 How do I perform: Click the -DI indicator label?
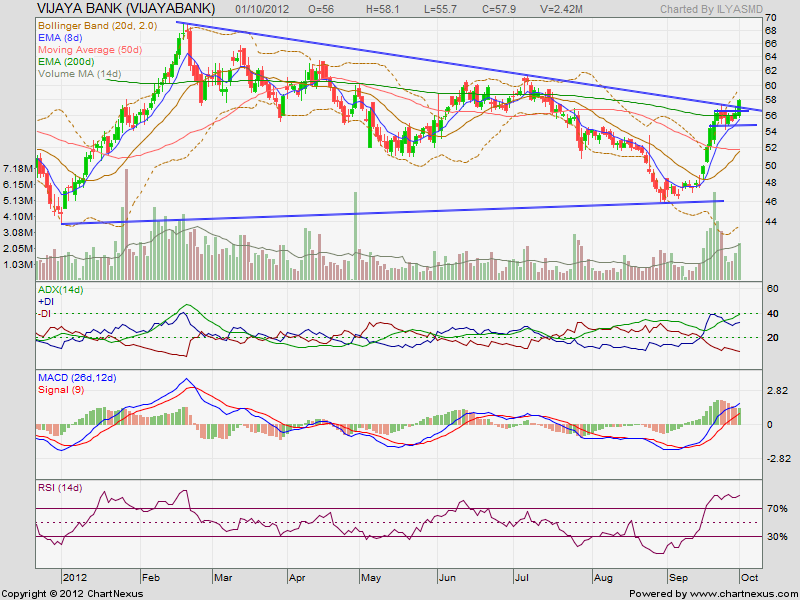click(x=45, y=314)
